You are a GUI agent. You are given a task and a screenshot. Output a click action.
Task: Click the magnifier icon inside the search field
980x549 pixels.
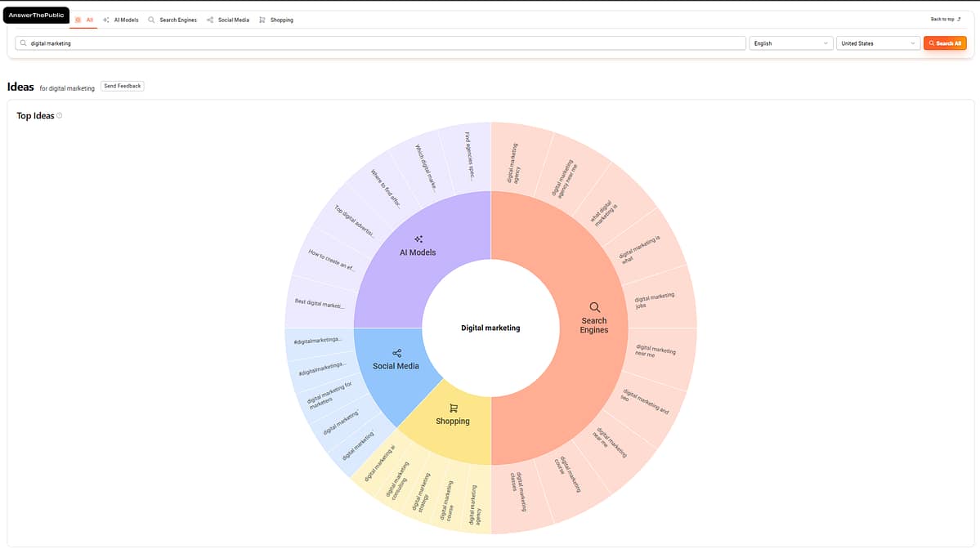[x=24, y=42]
